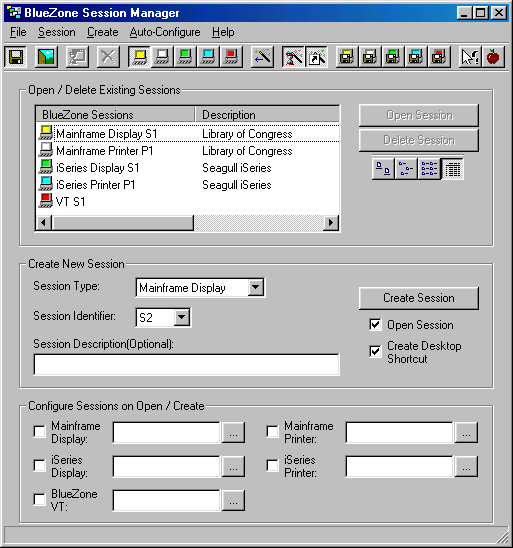Select the white Mainframe Printer toolbar icon
The width and height of the screenshot is (513, 548).
coord(162,57)
